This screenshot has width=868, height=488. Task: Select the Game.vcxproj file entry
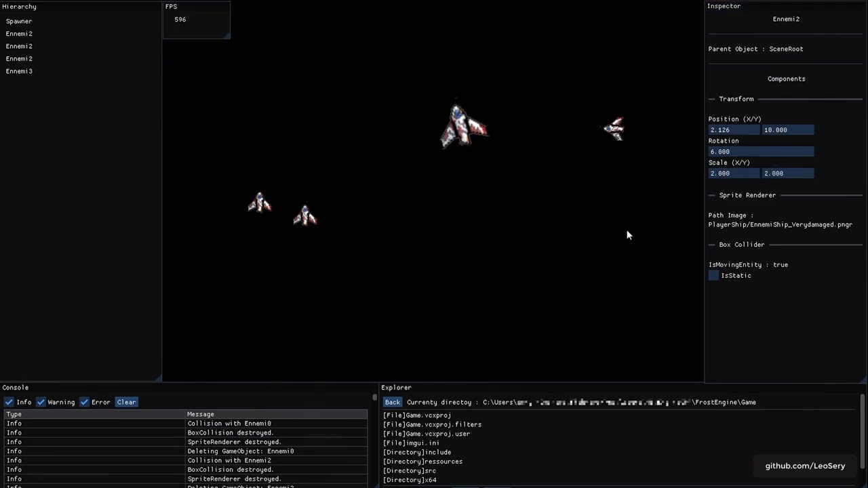(417, 415)
